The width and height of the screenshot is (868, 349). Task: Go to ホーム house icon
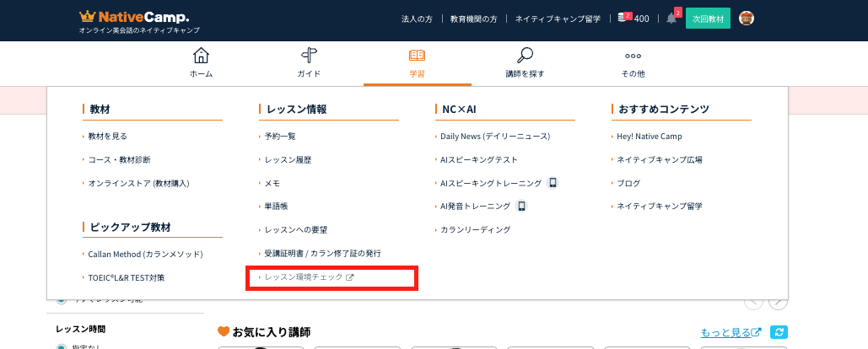click(x=201, y=56)
